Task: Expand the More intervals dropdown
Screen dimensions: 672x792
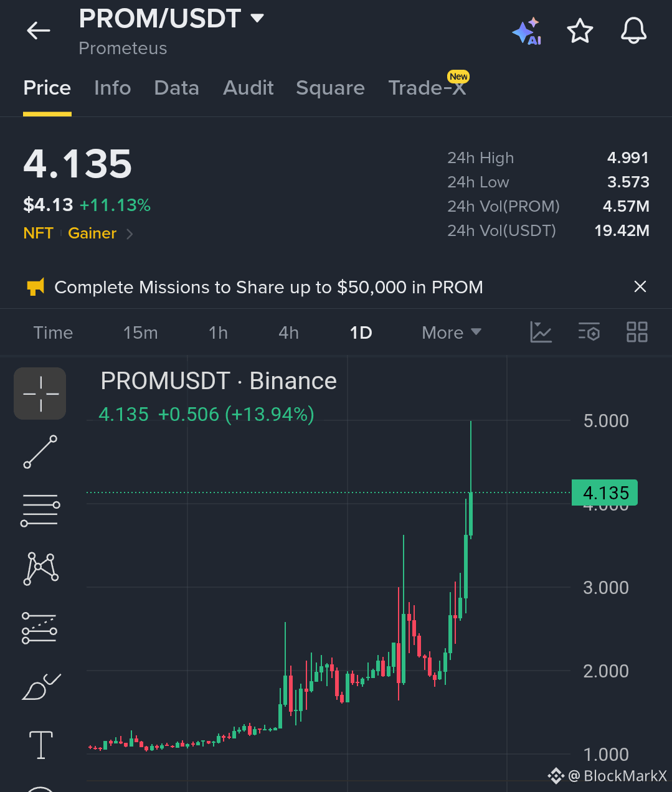Action: click(452, 332)
